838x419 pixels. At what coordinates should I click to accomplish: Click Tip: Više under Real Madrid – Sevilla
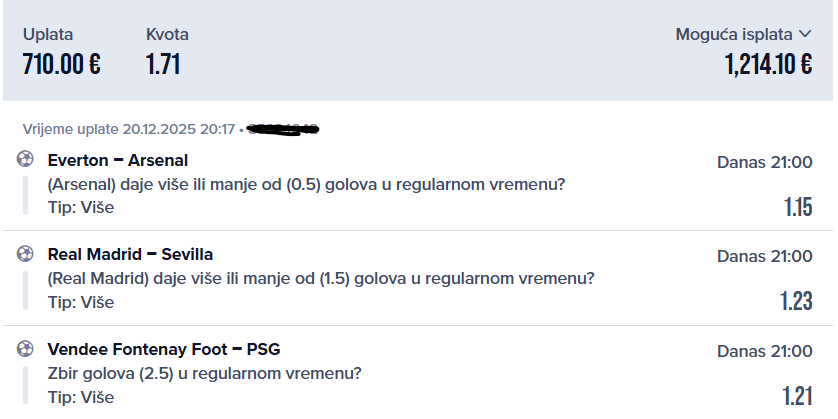point(81,302)
